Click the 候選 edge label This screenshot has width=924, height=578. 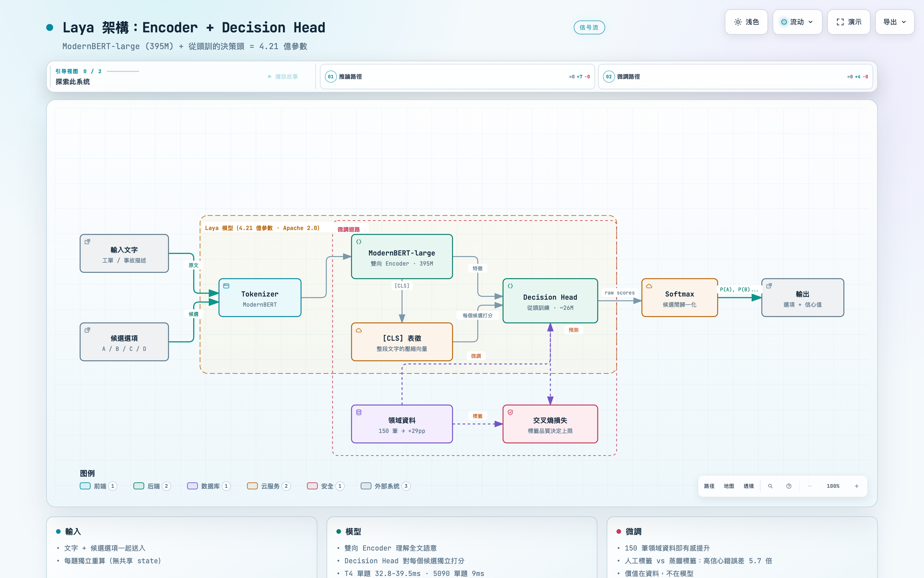pyautogui.click(x=193, y=314)
